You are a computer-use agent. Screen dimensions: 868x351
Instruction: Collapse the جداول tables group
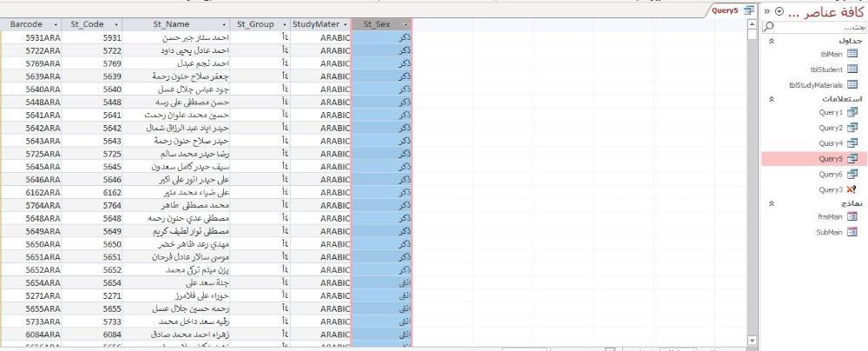tap(772, 41)
